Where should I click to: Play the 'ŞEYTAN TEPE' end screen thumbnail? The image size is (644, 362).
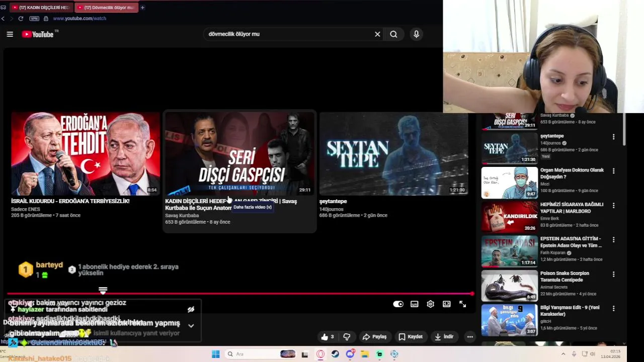393,154
